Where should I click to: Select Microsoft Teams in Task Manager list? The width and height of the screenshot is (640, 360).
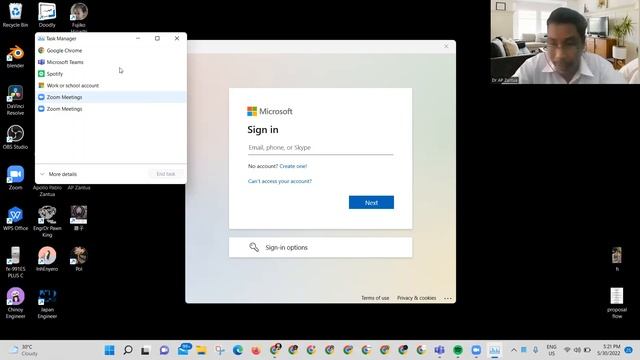click(111, 62)
